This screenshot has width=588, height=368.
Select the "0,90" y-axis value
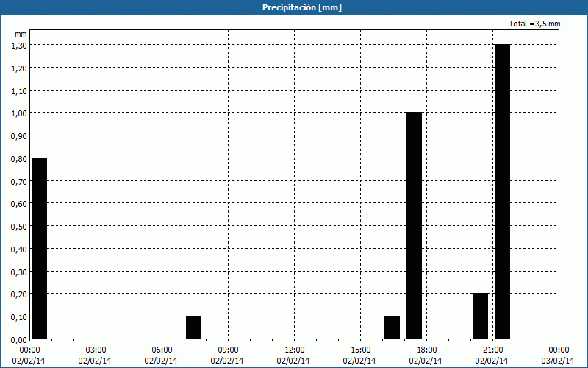(x=19, y=135)
